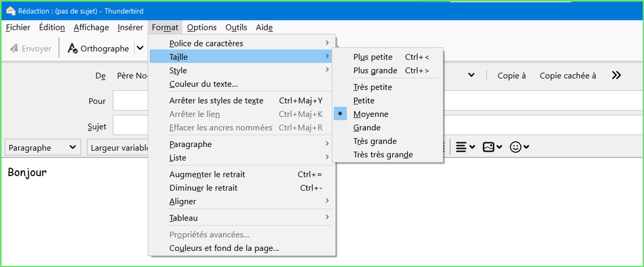Select the Moyenne size radio option
The width and height of the screenshot is (644, 267).
[x=371, y=114]
